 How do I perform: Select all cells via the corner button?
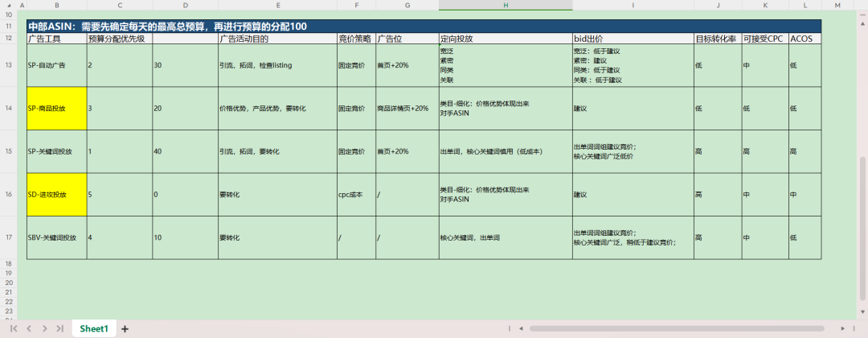click(9, 5)
